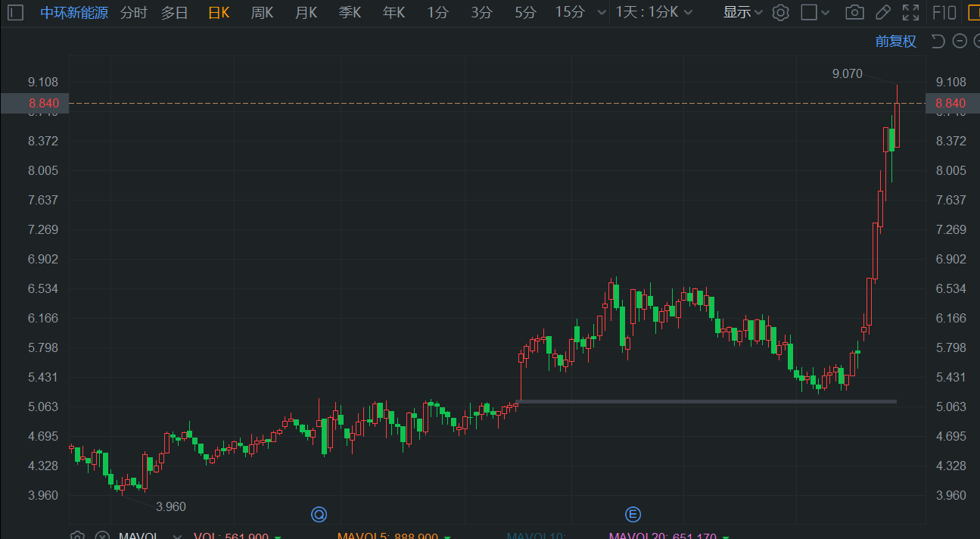Click the E event marker on timeline
The image size is (980, 539).
click(x=633, y=515)
